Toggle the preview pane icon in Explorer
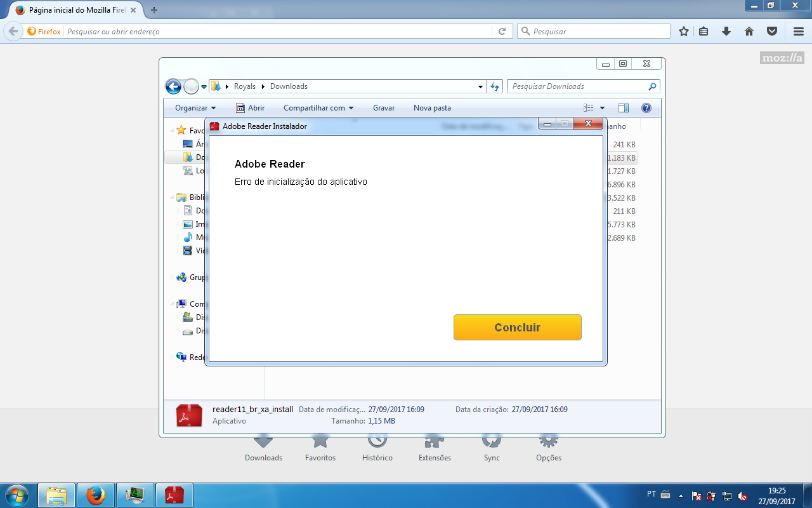Viewport: 812px width, 508px height. pyautogui.click(x=624, y=108)
